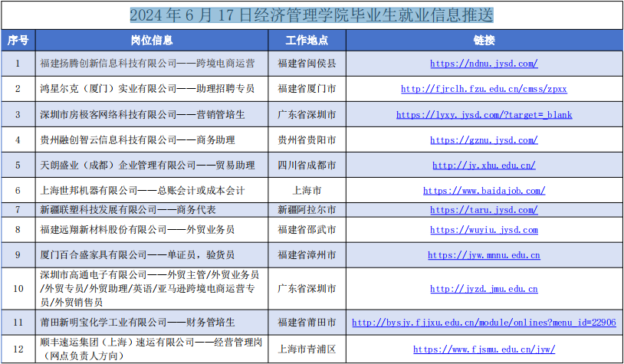Follow the jyzd.jmu.edu.cn link

click(484, 289)
